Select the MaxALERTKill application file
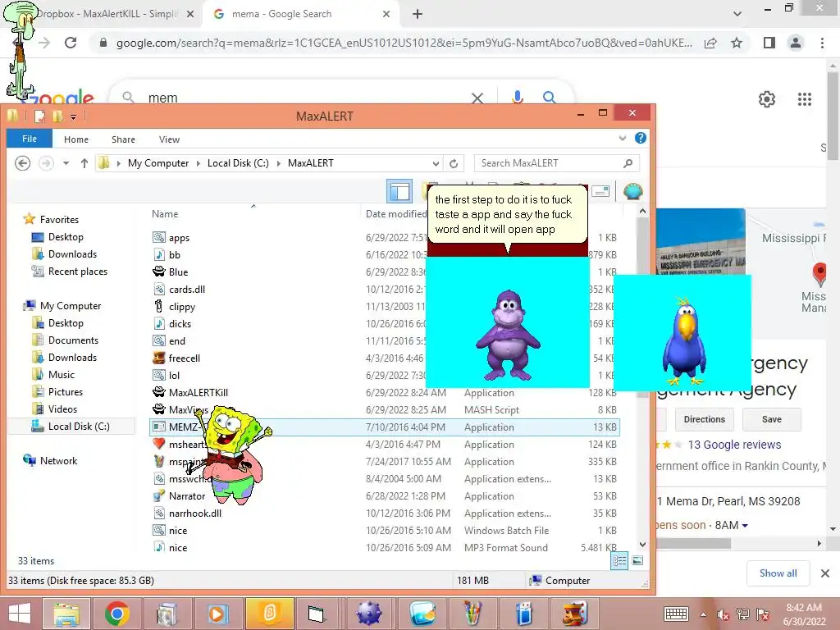This screenshot has width=840, height=630. coord(199,393)
